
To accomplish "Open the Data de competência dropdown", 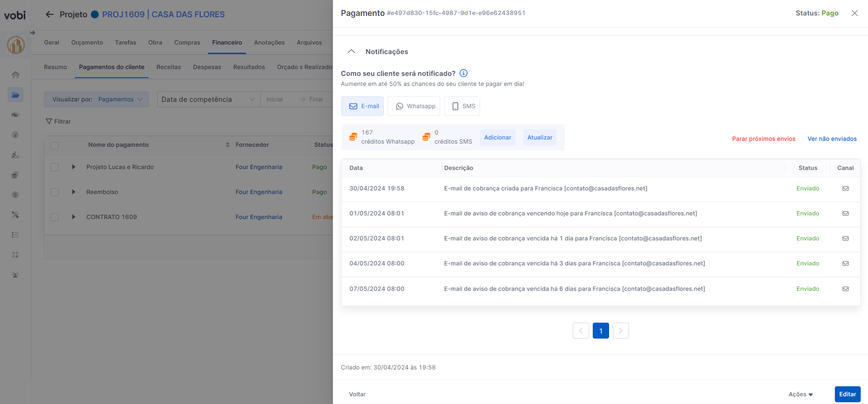I will 208,100.
